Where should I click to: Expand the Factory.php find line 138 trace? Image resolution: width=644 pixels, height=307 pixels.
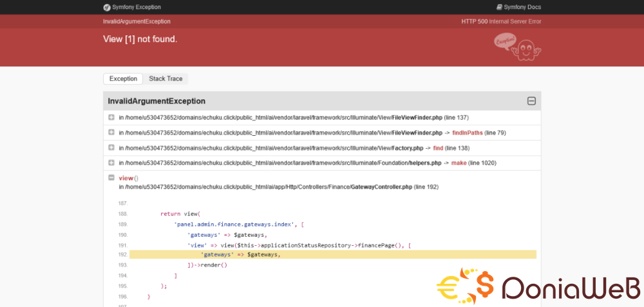click(x=111, y=147)
